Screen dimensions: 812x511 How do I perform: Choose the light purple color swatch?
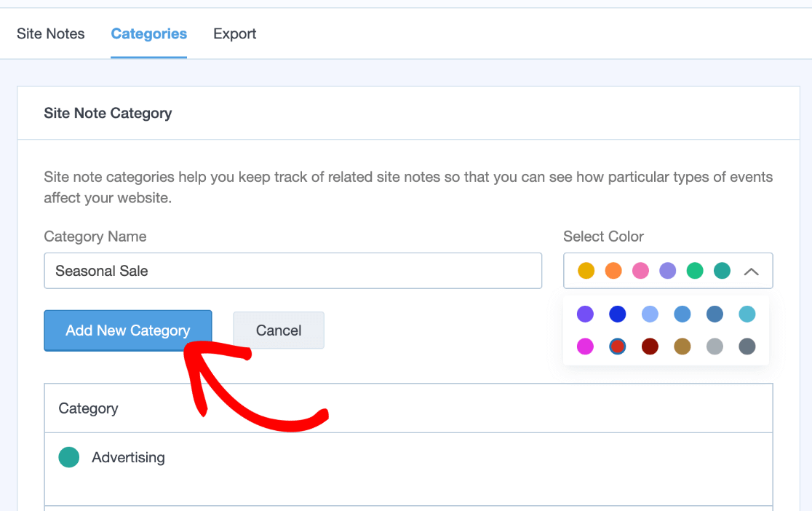pos(667,270)
